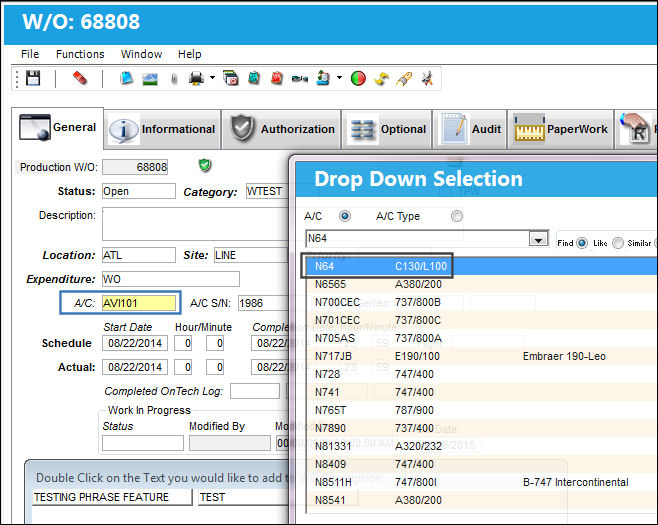Click the toolbar drag grip handle

[17, 78]
